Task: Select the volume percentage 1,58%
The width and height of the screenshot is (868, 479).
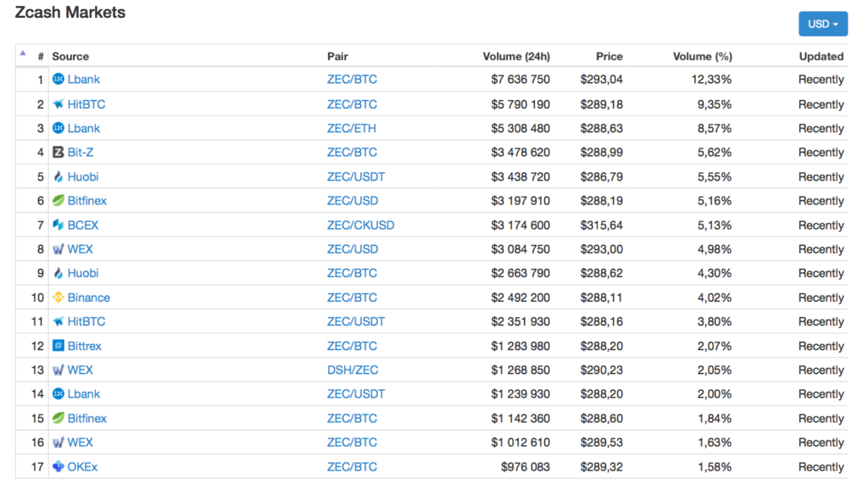Action: [715, 466]
